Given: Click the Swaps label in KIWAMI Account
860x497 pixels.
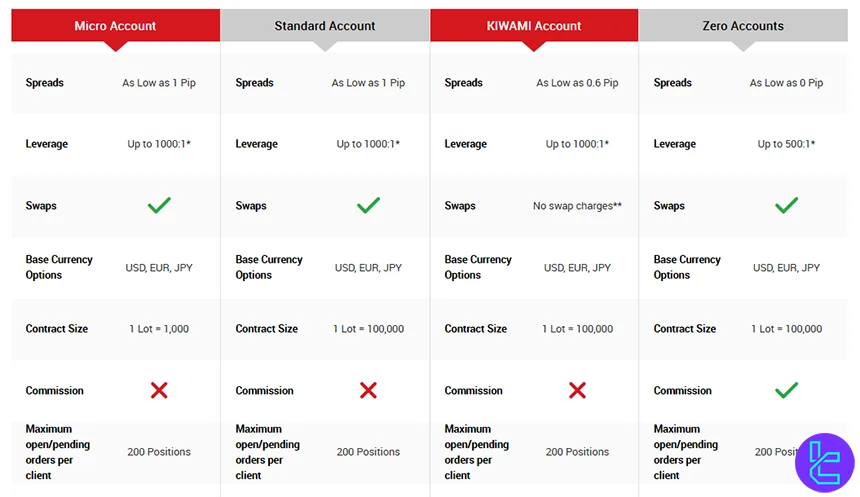Looking at the screenshot, I should click(x=460, y=206).
